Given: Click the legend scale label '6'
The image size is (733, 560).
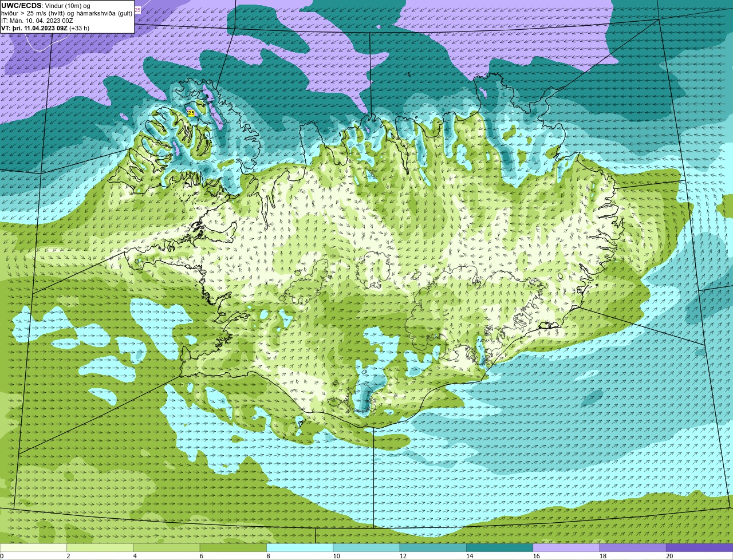Looking at the screenshot, I should click(202, 556).
